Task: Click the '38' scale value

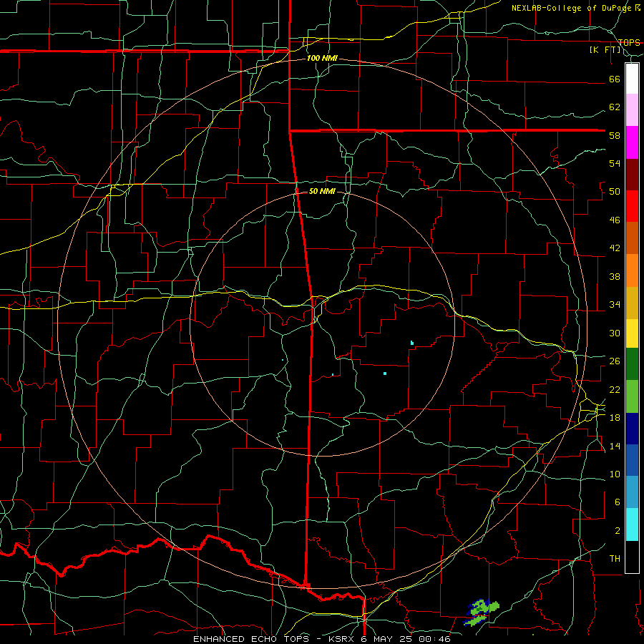Action: [x=615, y=276]
